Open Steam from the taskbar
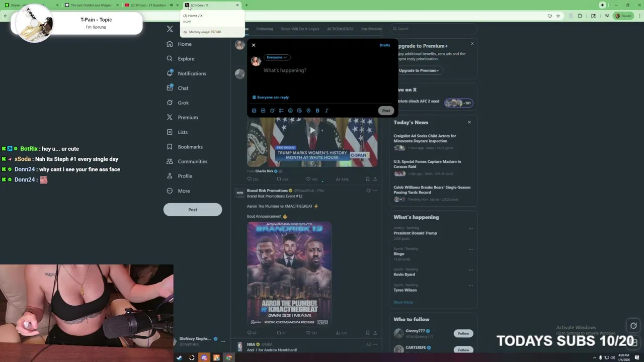This screenshot has width=644, height=362. tap(180, 358)
